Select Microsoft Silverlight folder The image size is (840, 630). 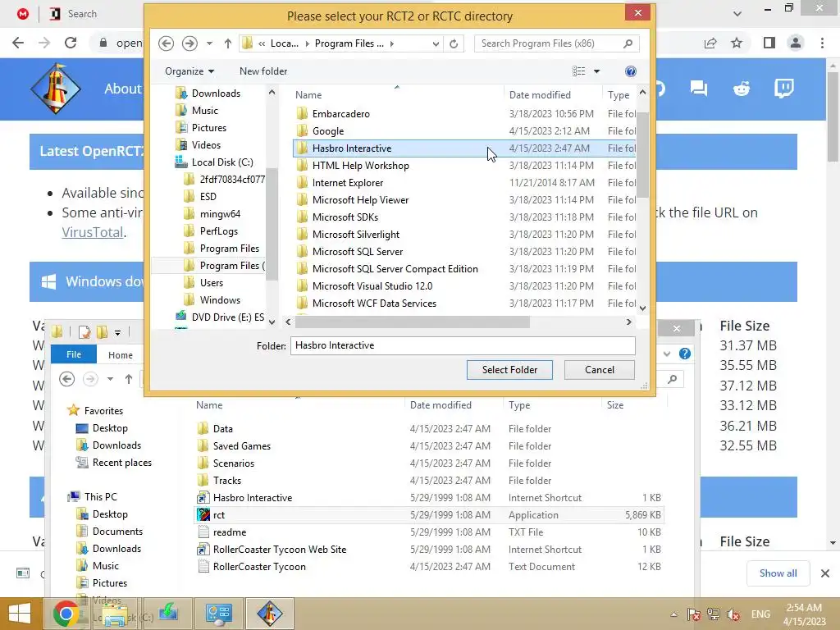(x=356, y=234)
